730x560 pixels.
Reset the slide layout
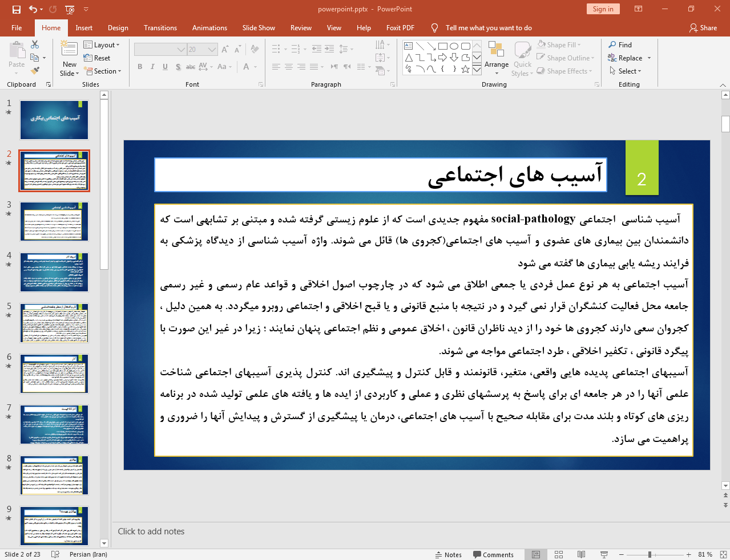(x=97, y=58)
